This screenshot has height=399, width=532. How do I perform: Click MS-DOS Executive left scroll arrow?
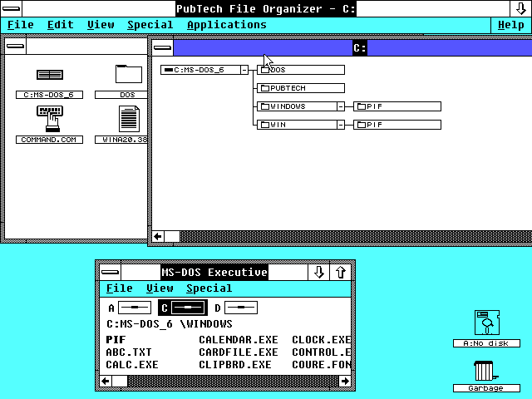click(106, 381)
